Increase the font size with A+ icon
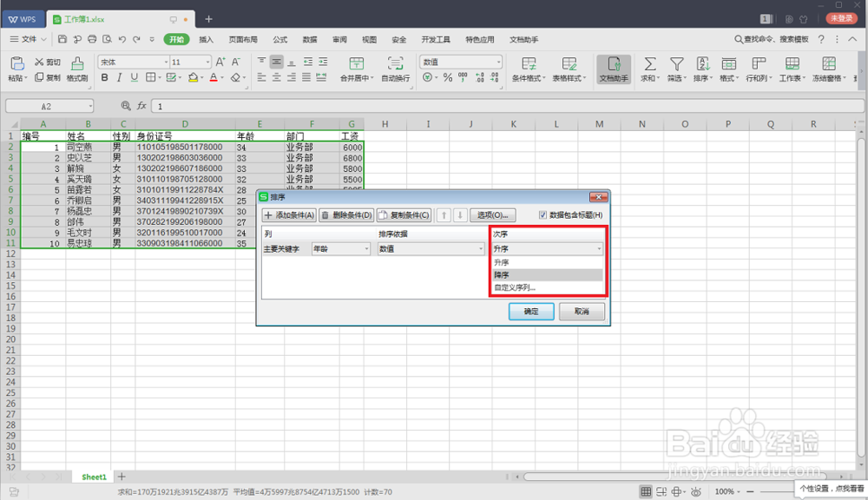Screen dimensions: 868x500 tap(220, 62)
